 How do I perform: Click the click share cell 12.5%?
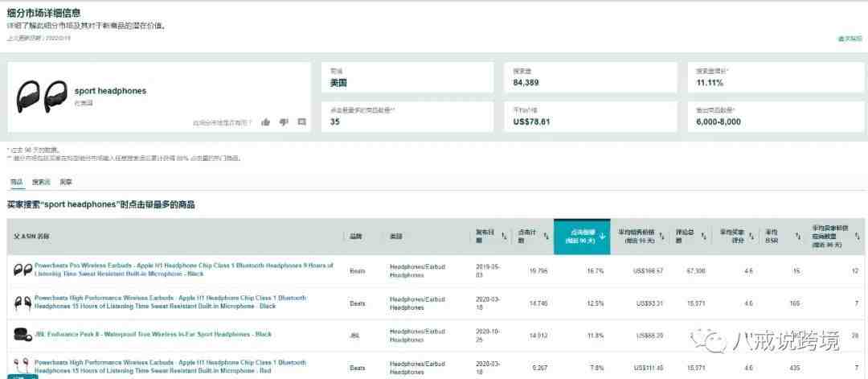pyautogui.click(x=596, y=303)
